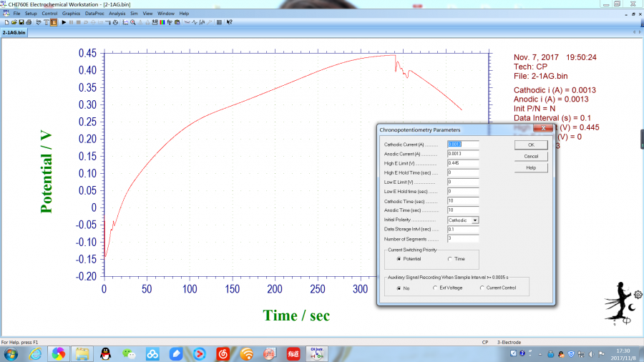Close the Chronopotentiometry Parameters dialog
Viewport: 644px width, 362px height.
pos(543,128)
